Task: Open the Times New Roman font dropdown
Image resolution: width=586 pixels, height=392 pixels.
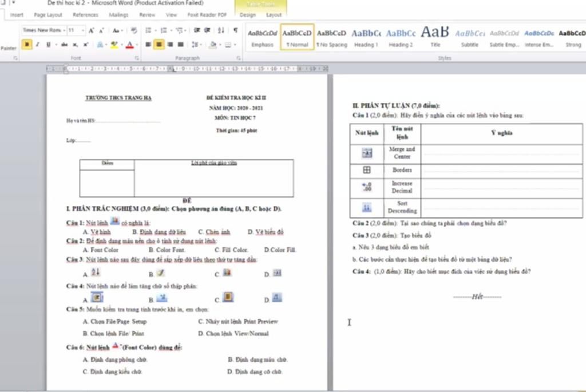Action: 64,30
